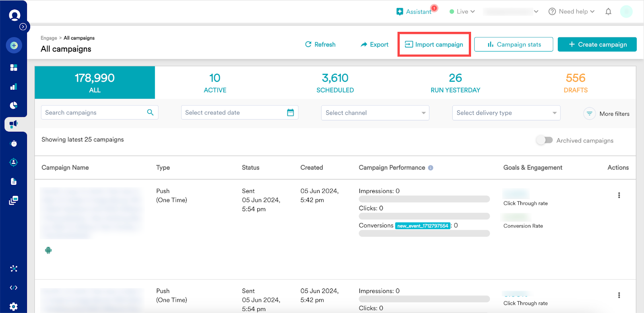Click the blue plus sidebar icon
Image resolution: width=644 pixels, height=313 pixels.
pos(14,45)
